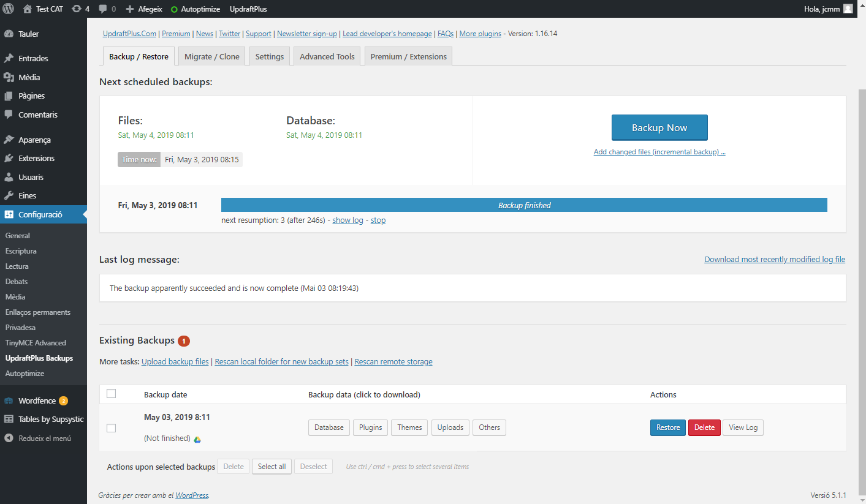This screenshot has width=866, height=504.
Task: Download the Others backup data
Action: coord(490,427)
